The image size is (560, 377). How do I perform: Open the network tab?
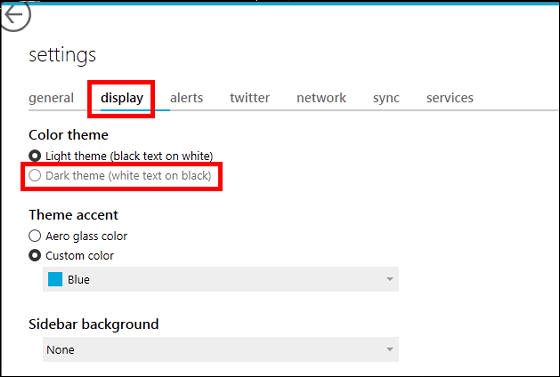pyautogui.click(x=321, y=97)
